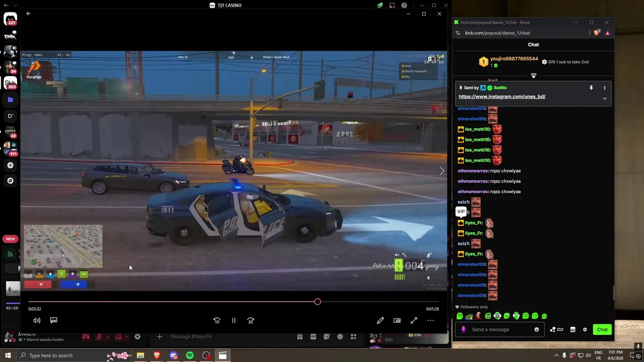The image size is (644, 362).
Task: Open the purple folder in Discord's server list
Action: (x=10, y=100)
